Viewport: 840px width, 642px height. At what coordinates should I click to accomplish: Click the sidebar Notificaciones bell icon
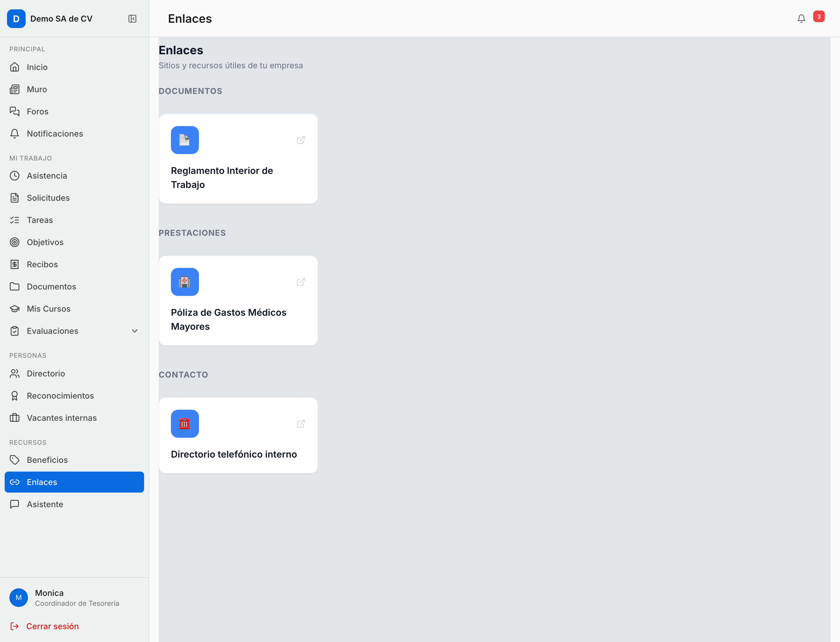(15, 134)
